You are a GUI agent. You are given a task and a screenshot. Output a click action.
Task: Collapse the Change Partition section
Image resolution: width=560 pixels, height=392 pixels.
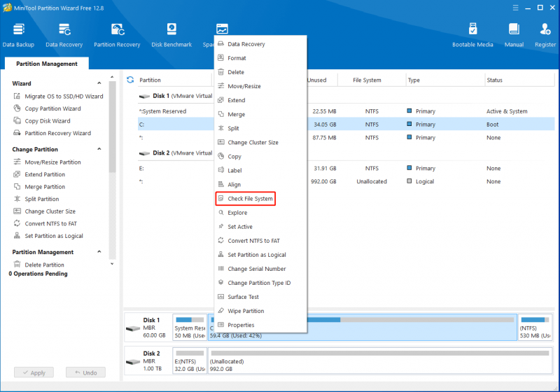pos(99,149)
